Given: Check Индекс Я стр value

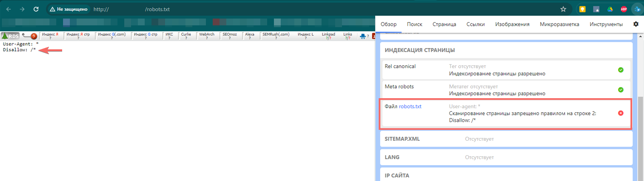Looking at the screenshot, I should [78, 36].
